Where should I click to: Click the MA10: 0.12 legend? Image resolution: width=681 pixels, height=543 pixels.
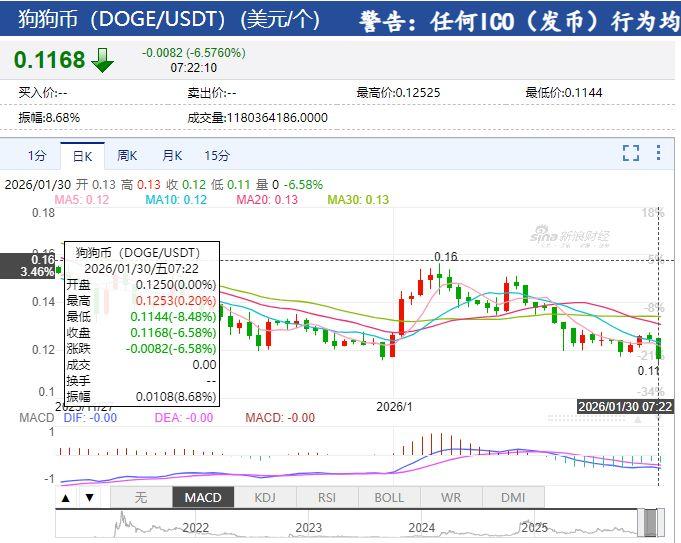point(176,200)
